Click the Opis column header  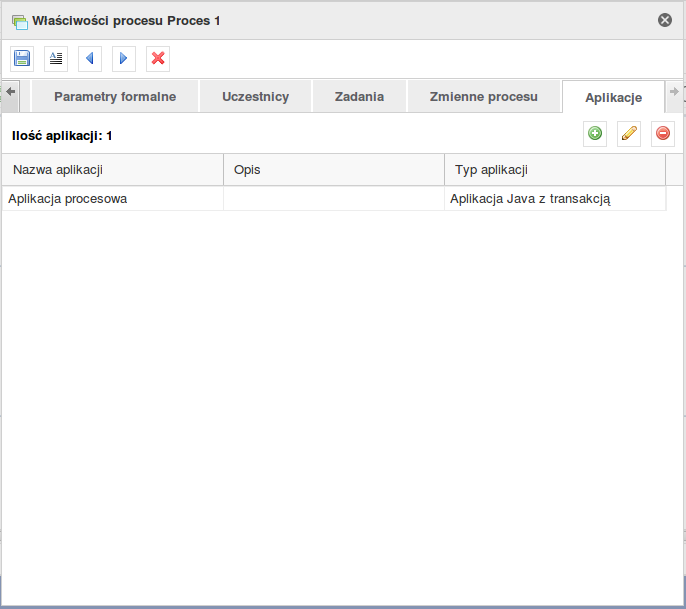click(x=333, y=170)
